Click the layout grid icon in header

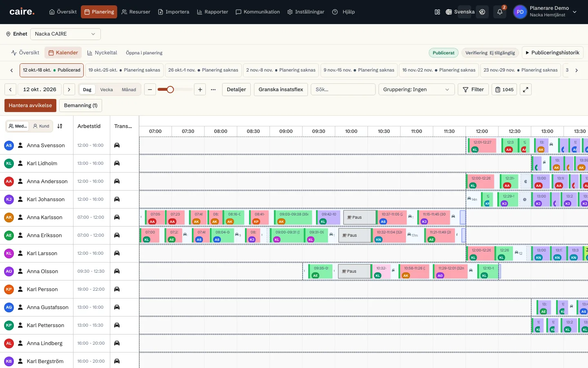[x=437, y=12]
